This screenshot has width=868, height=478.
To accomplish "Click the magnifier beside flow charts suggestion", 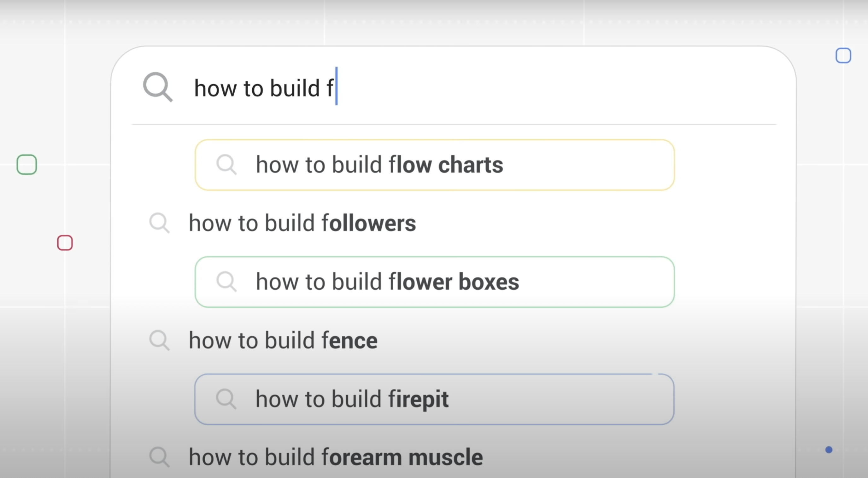I will pyautogui.click(x=226, y=165).
